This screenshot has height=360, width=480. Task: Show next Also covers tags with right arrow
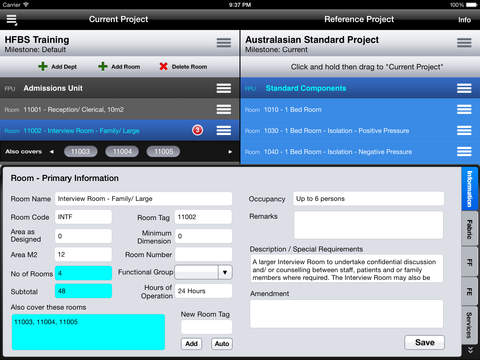230,152
